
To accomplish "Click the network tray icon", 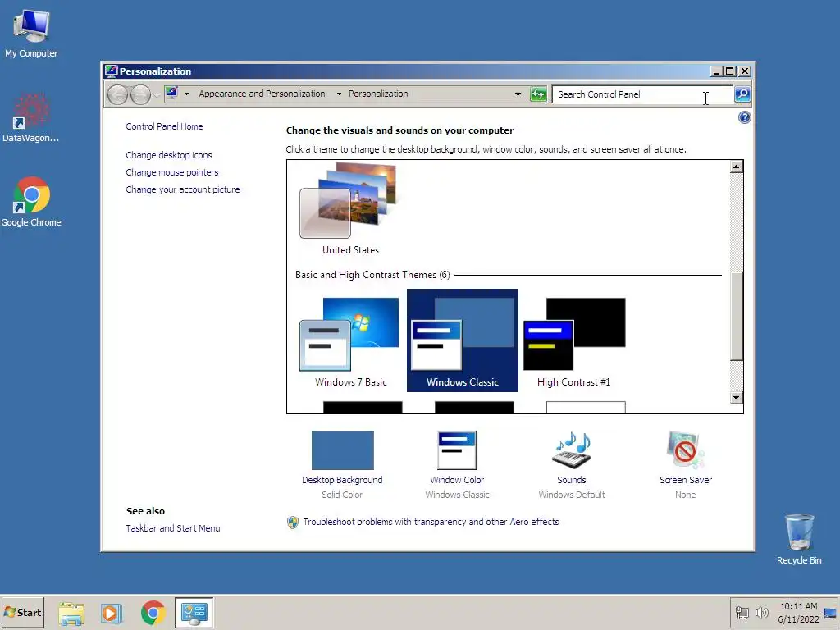I will pos(742,613).
